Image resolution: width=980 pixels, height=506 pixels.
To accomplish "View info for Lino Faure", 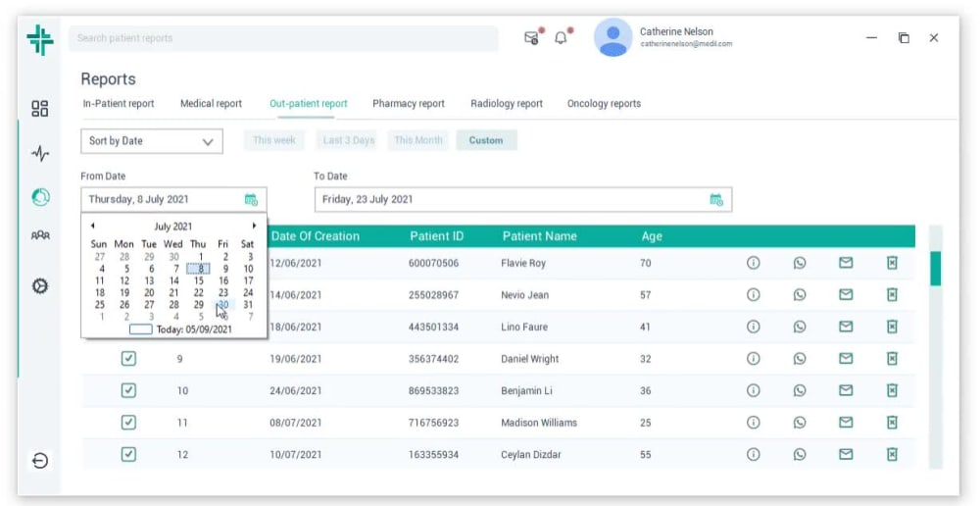I will point(753,327).
